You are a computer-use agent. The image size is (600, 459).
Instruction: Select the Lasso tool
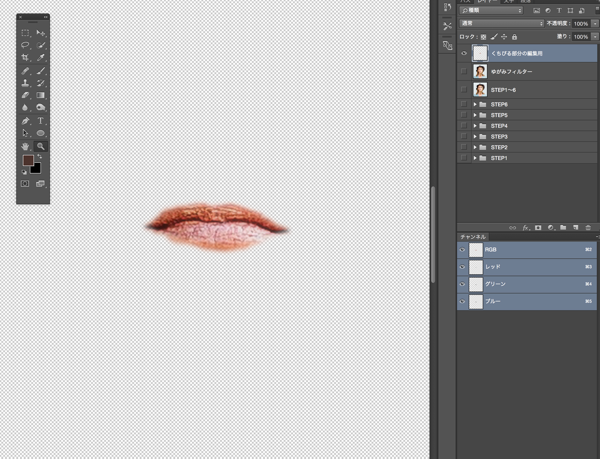coord(25,45)
